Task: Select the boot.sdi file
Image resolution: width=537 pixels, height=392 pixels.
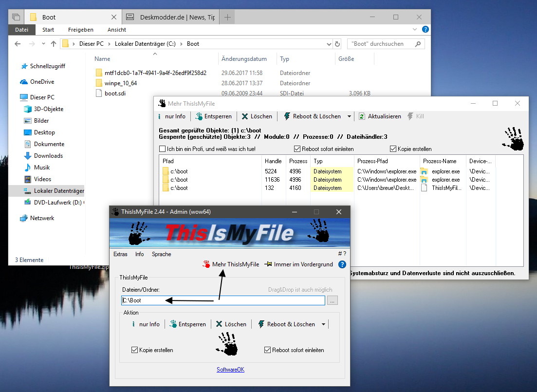Action: [x=115, y=93]
